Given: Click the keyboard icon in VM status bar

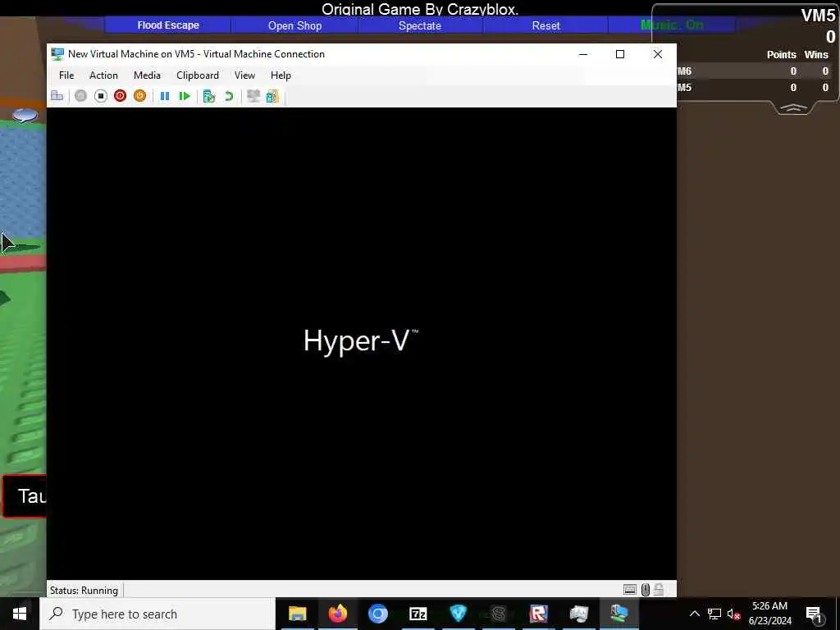Looking at the screenshot, I should pos(630,590).
